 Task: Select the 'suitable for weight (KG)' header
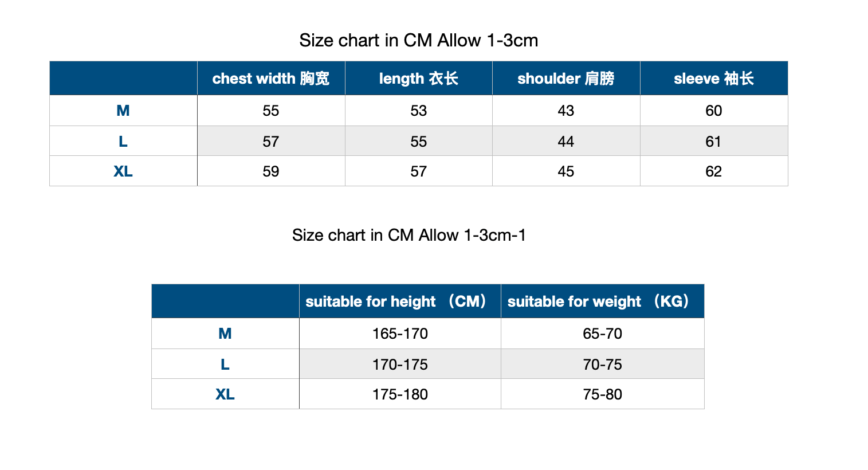tap(603, 301)
